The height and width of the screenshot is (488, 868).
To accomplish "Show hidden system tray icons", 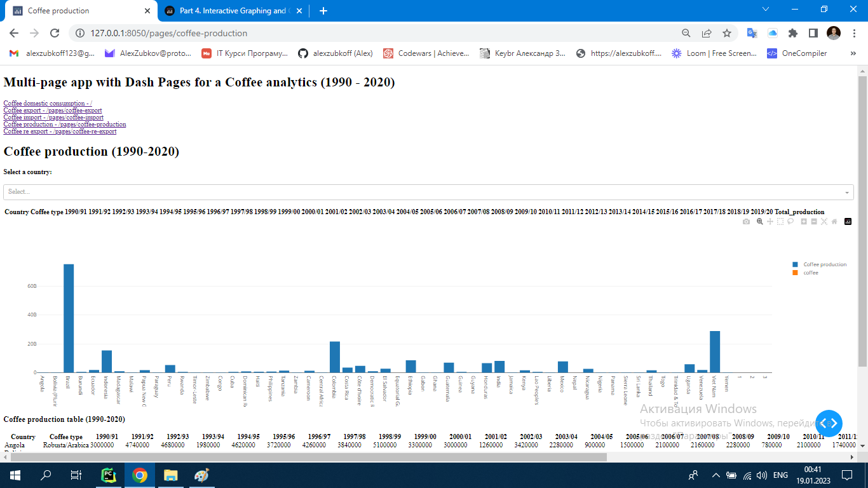I will [715, 475].
